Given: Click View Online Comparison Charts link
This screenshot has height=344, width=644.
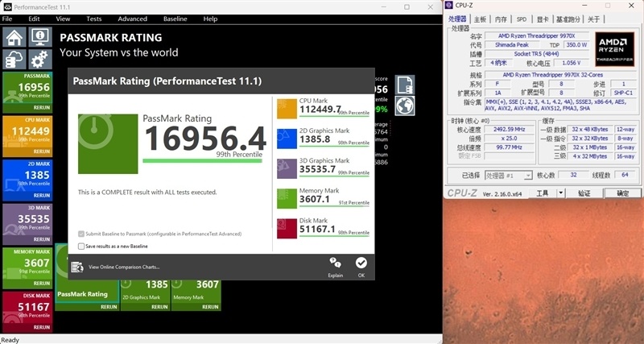Looking at the screenshot, I should 123,267.
